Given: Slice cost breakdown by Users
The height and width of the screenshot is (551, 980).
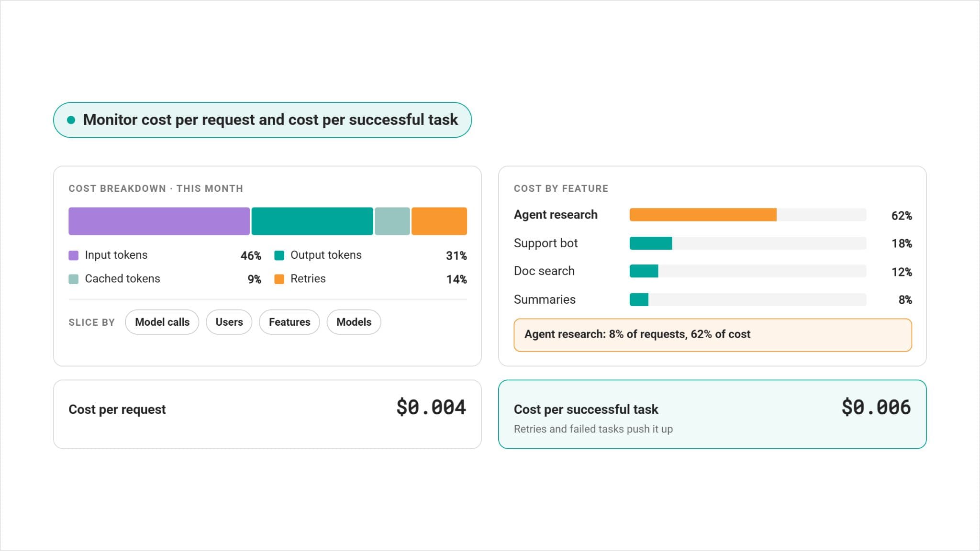Looking at the screenshot, I should [229, 322].
